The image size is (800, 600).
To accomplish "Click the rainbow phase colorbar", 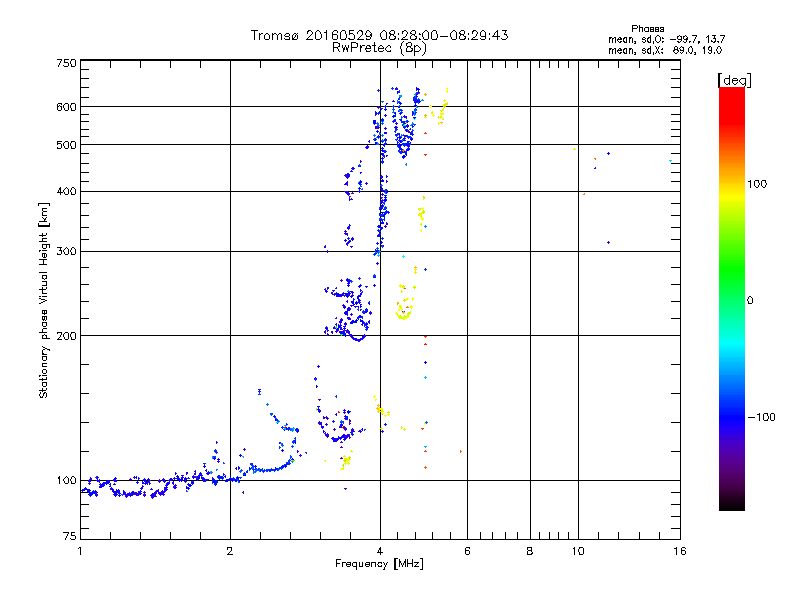I will (x=732, y=298).
